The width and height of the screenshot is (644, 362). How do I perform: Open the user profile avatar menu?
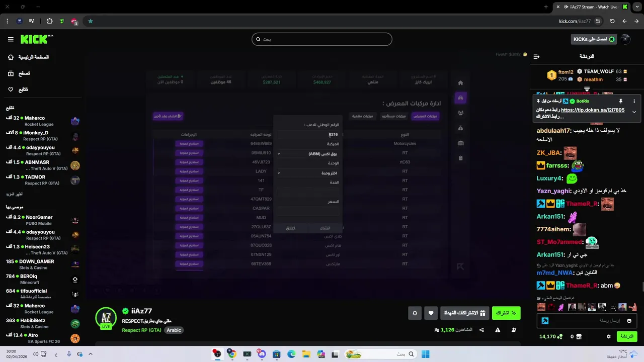[x=625, y=39]
